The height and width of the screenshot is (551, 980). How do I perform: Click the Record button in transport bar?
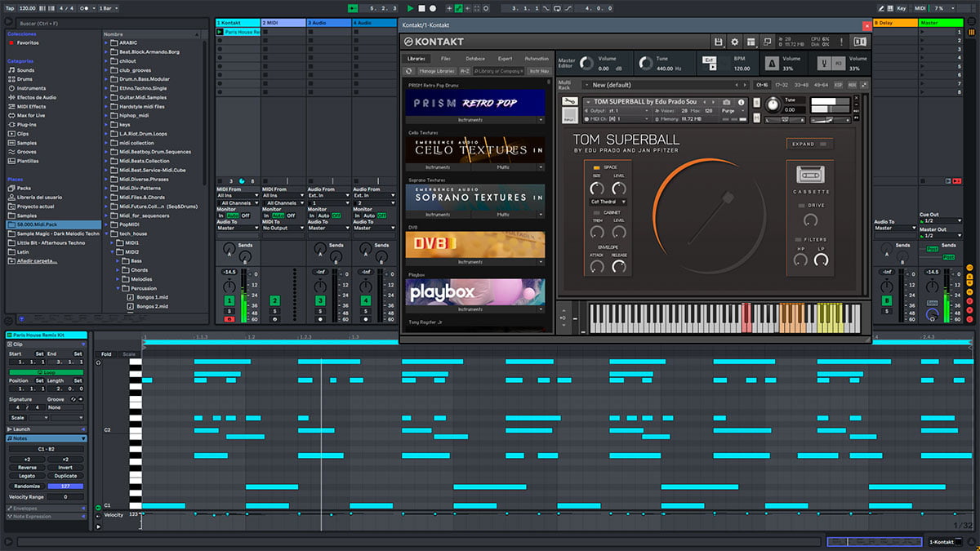pos(432,8)
